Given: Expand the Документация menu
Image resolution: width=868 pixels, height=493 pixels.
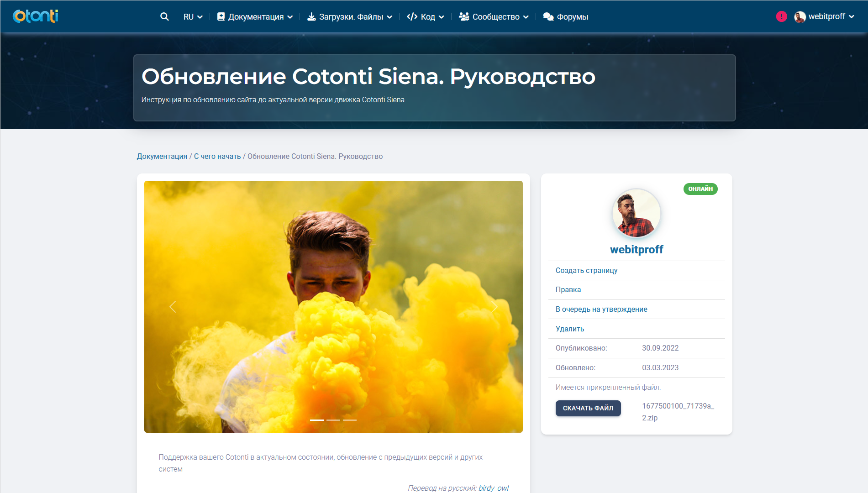Looking at the screenshot, I should [x=255, y=17].
